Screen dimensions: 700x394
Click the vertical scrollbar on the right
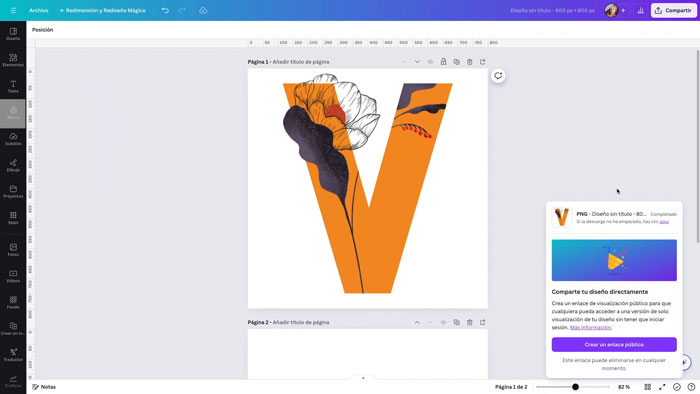point(697,145)
